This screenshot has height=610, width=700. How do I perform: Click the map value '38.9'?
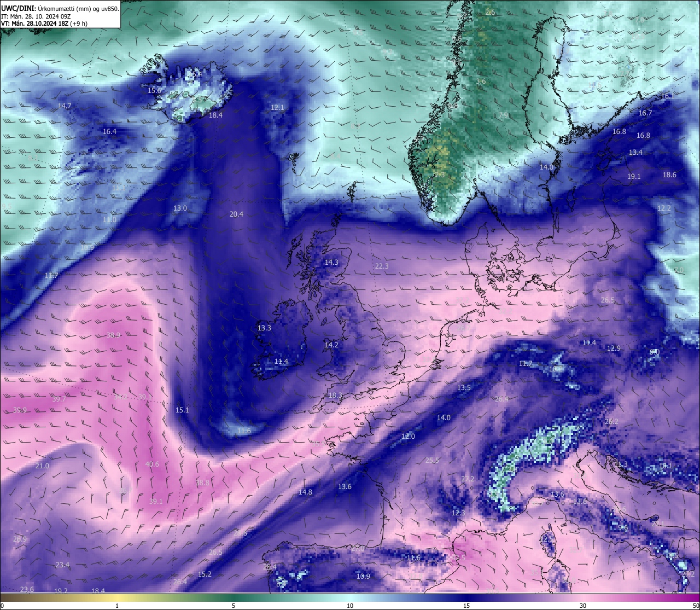114,335
